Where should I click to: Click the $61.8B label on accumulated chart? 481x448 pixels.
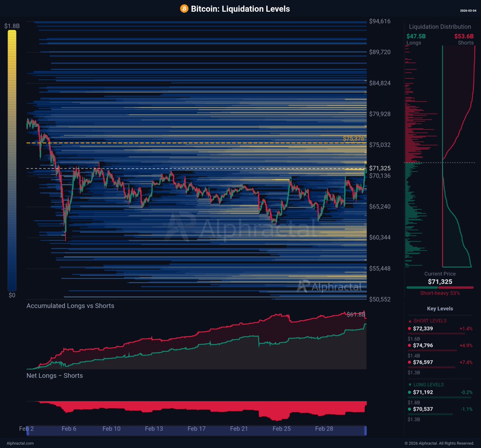[x=356, y=314]
